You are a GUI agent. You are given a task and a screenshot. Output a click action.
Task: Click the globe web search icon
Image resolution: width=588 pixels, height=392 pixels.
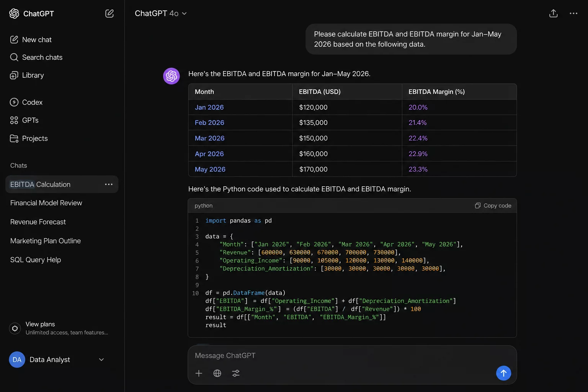coord(217,373)
